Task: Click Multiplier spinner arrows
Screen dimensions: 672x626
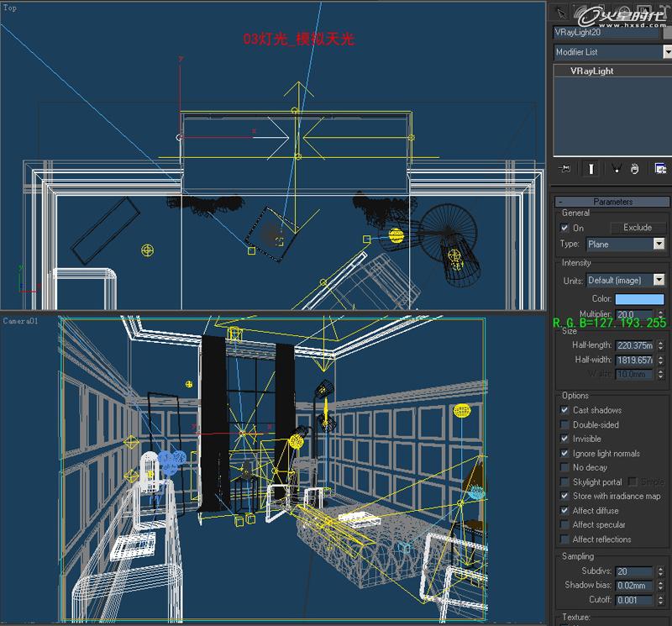Action: coord(660,314)
